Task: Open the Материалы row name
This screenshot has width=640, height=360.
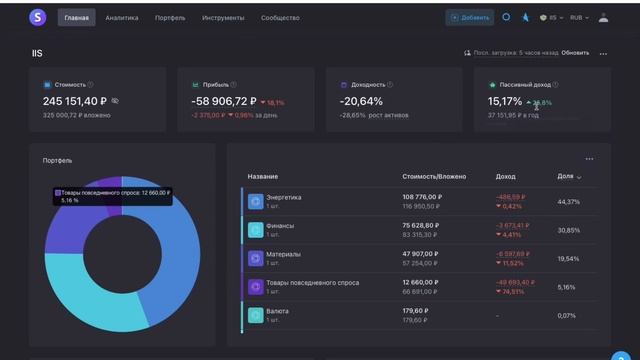Action: [x=283, y=254]
